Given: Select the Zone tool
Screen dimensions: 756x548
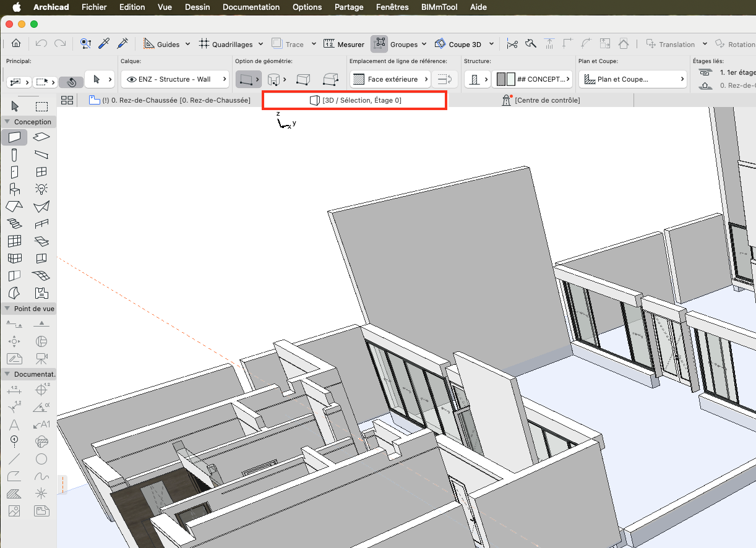Looking at the screenshot, I should [41, 293].
